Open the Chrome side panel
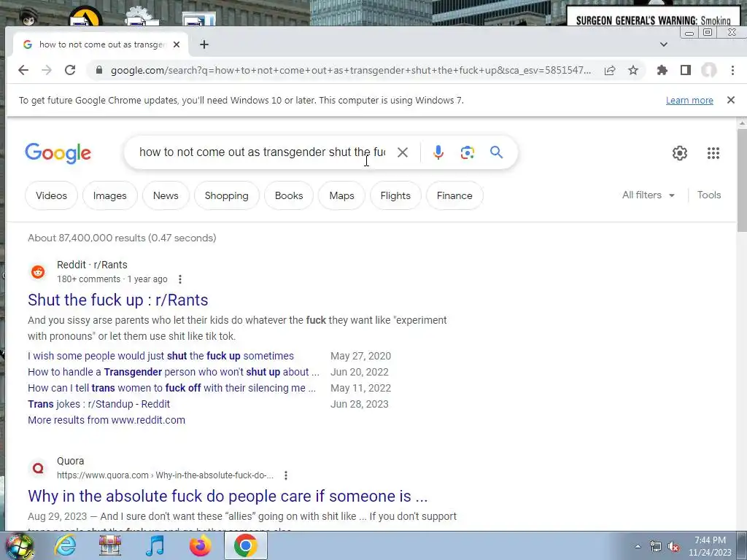The width and height of the screenshot is (747, 560). (x=686, y=71)
